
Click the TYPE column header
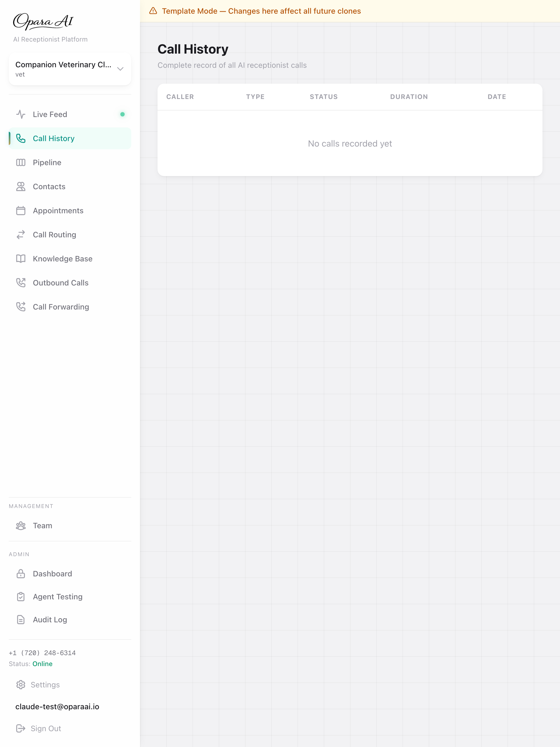click(255, 97)
